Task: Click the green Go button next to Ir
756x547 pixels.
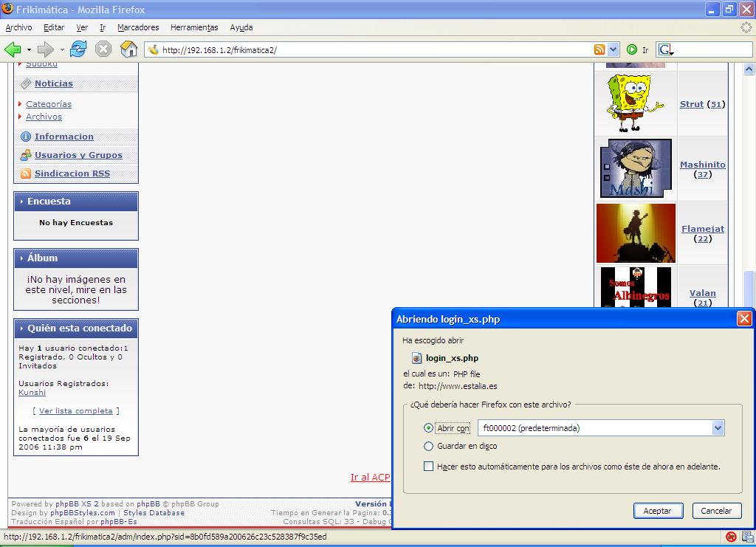Action: coord(632,49)
